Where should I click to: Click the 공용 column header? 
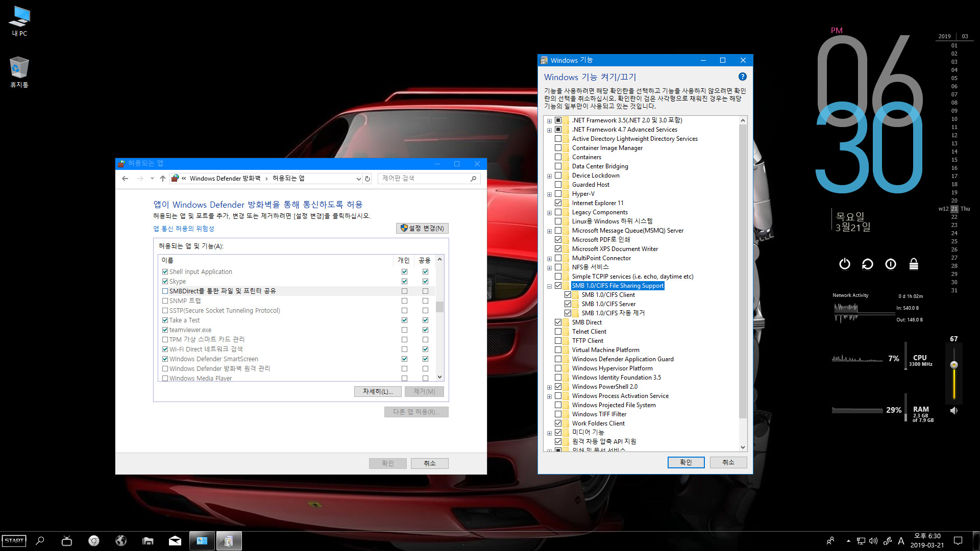coord(424,260)
